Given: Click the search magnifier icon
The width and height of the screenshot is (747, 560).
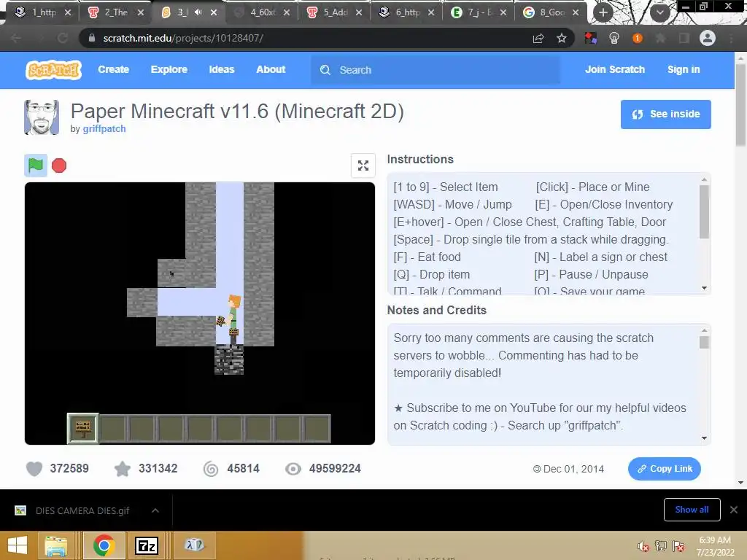Looking at the screenshot, I should pyautogui.click(x=325, y=70).
